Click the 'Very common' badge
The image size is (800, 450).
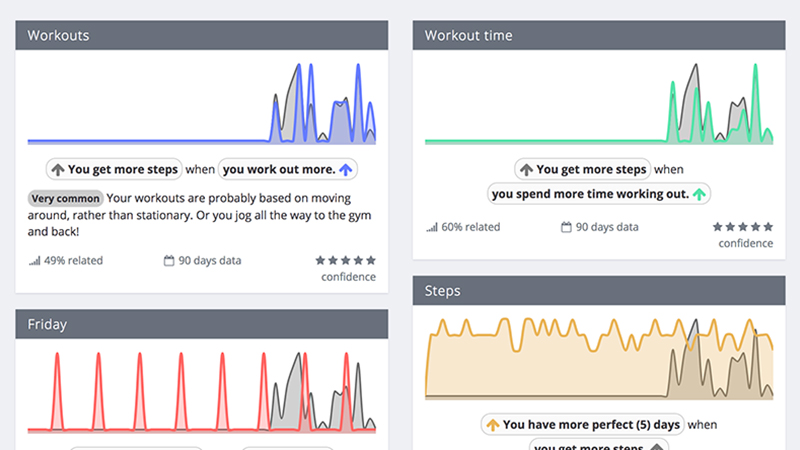[x=65, y=198]
